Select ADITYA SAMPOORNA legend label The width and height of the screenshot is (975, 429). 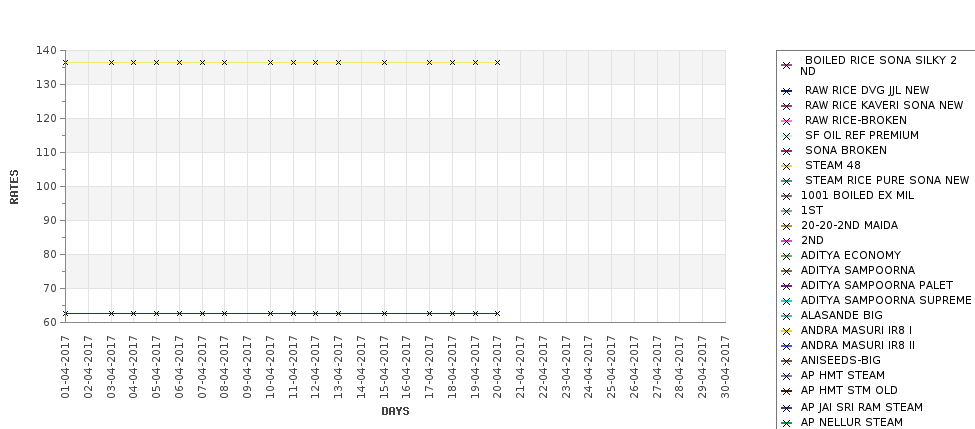pyautogui.click(x=857, y=270)
